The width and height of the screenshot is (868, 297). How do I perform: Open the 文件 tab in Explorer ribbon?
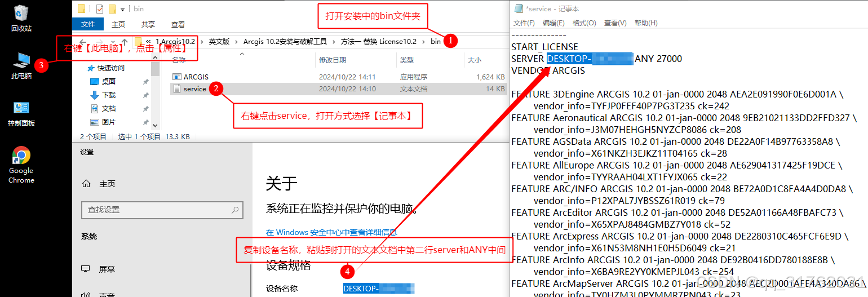pos(88,24)
